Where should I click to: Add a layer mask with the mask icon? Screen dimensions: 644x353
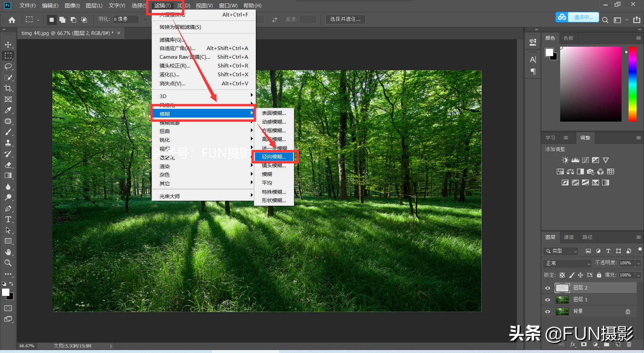[x=584, y=344]
